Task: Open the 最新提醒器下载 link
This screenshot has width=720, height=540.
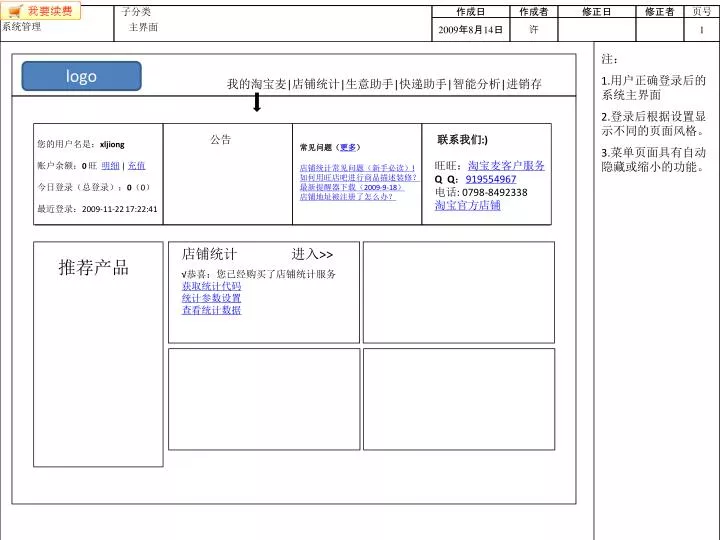Action: tap(350, 187)
